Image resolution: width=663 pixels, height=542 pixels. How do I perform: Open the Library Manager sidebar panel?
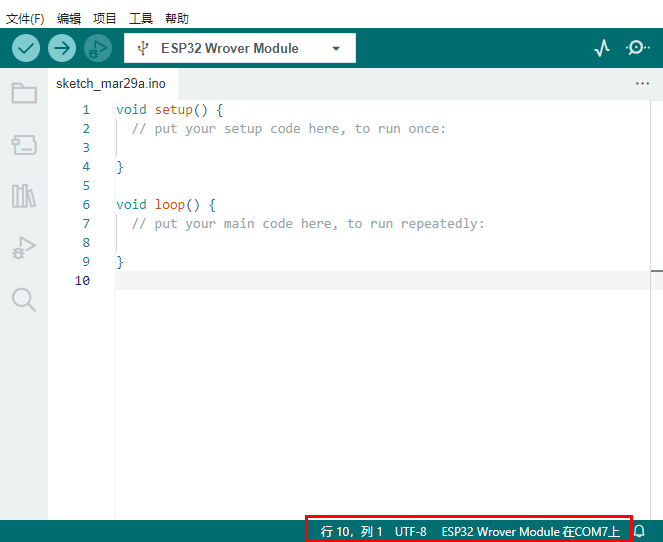click(24, 196)
